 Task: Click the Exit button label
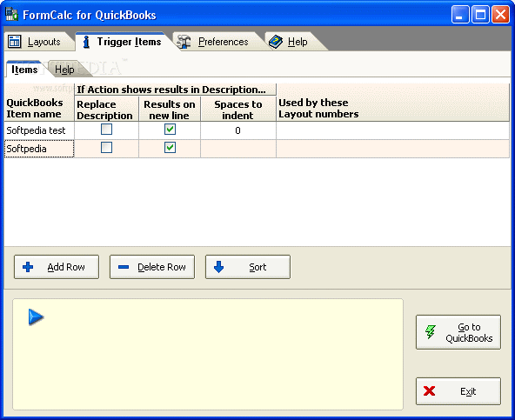point(468,391)
